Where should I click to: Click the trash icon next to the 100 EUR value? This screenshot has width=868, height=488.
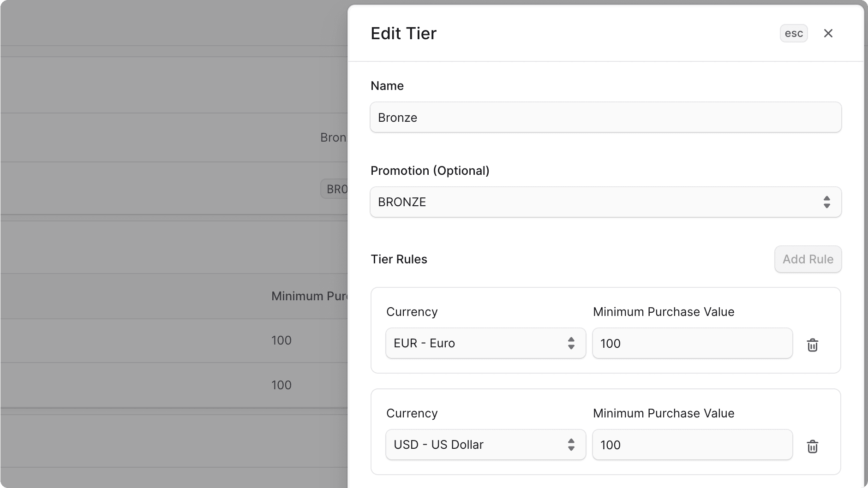tap(813, 345)
